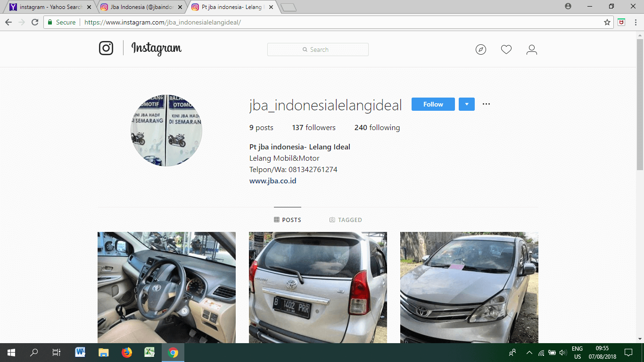Click the Instagram camera logo icon
Image resolution: width=644 pixels, height=362 pixels.
(x=106, y=49)
